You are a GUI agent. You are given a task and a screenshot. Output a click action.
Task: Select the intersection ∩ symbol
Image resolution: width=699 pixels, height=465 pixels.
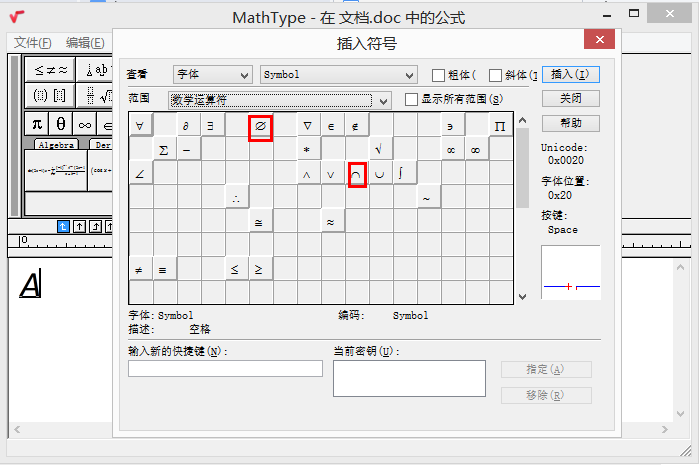357,174
